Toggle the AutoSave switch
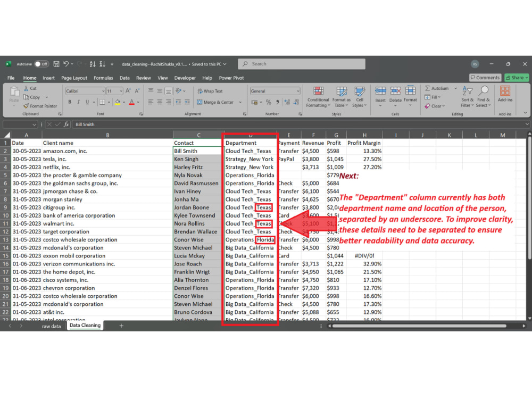Viewport: 532px width, 399px height. click(41, 64)
